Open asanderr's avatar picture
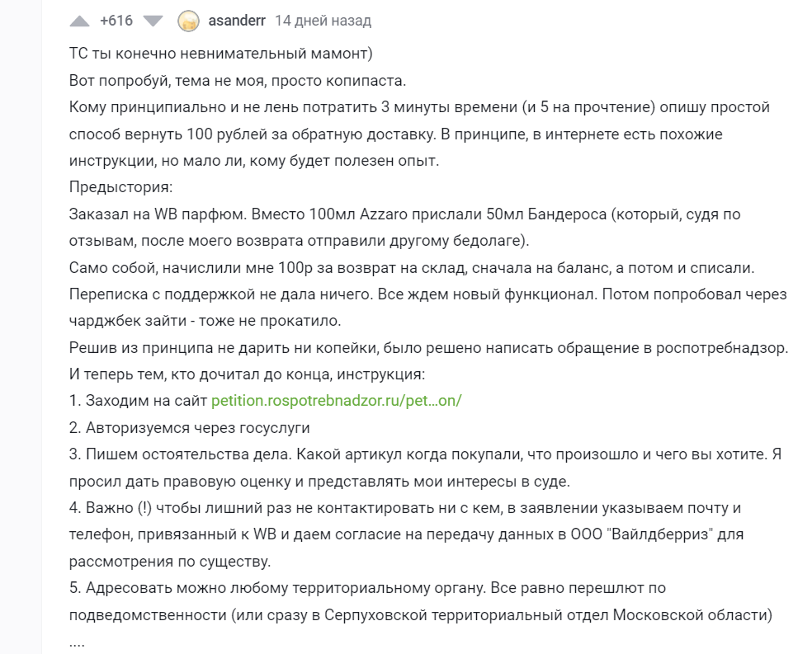The height and width of the screenshot is (654, 812). point(188,21)
